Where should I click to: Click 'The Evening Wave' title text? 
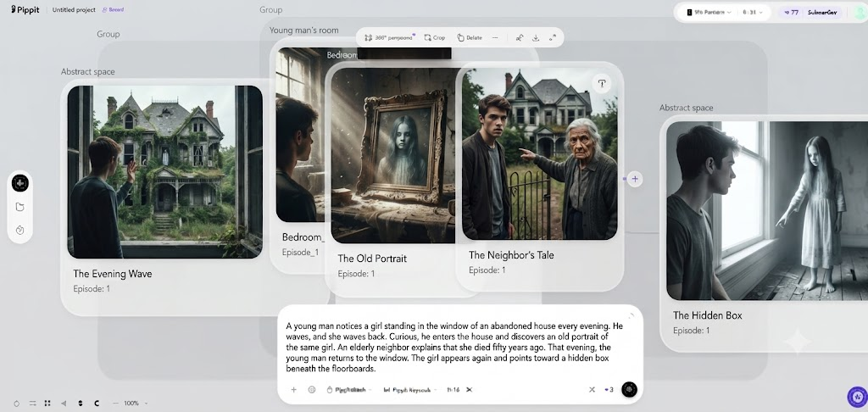pos(113,274)
